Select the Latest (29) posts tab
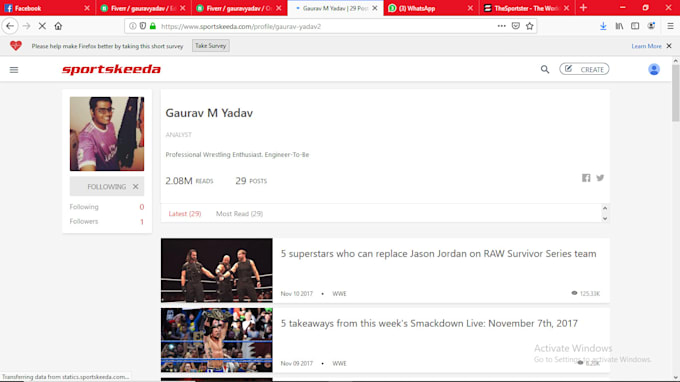 pyautogui.click(x=185, y=214)
